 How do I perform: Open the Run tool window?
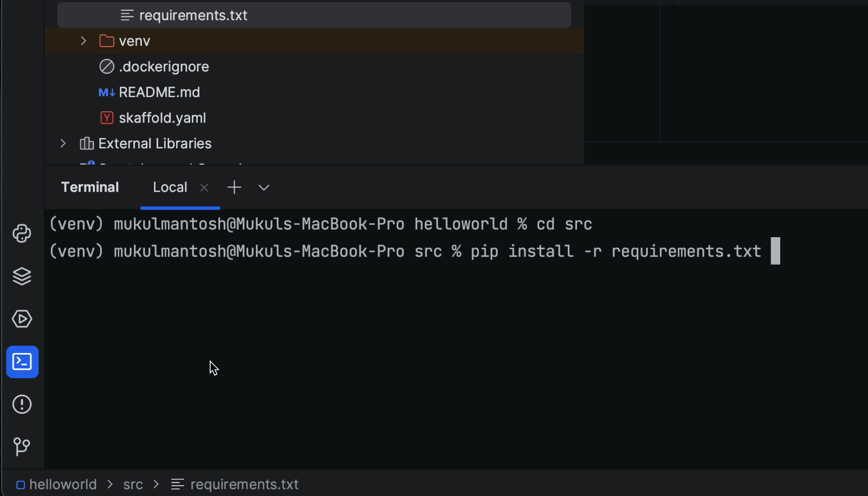point(22,319)
